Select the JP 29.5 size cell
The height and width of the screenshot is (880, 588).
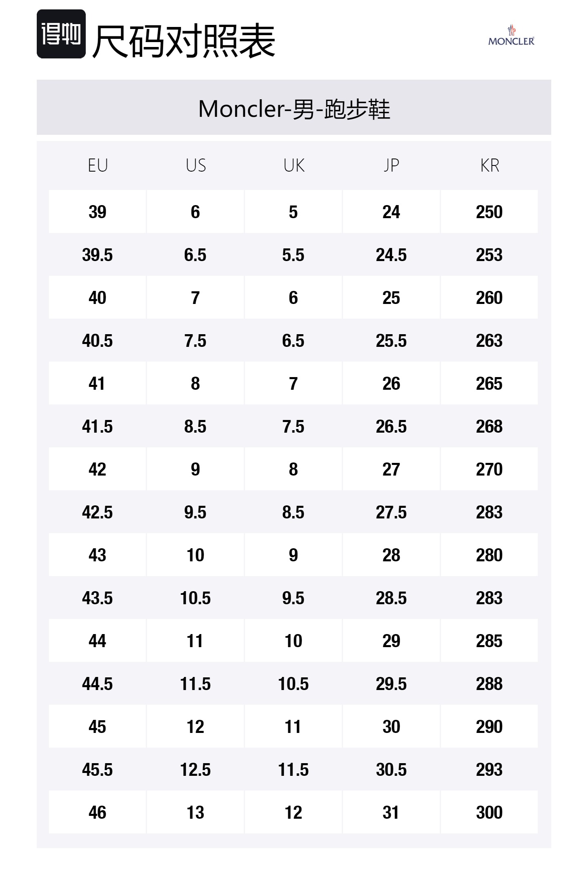pyautogui.click(x=391, y=684)
